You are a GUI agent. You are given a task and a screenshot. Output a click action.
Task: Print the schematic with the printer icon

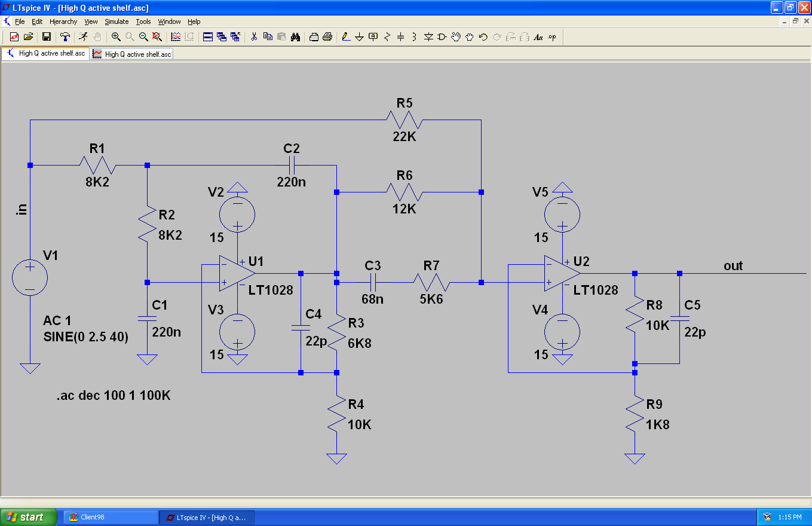[327, 37]
